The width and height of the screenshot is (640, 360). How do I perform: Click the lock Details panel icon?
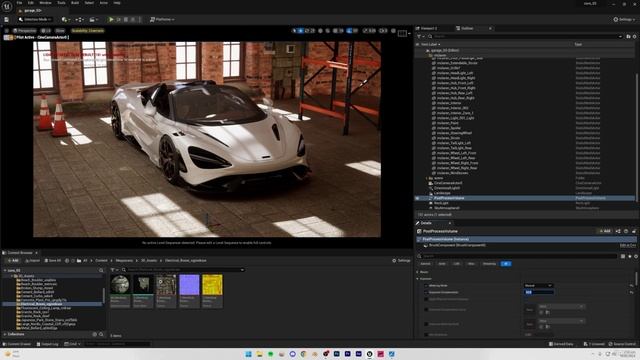pyautogui.click(x=634, y=231)
